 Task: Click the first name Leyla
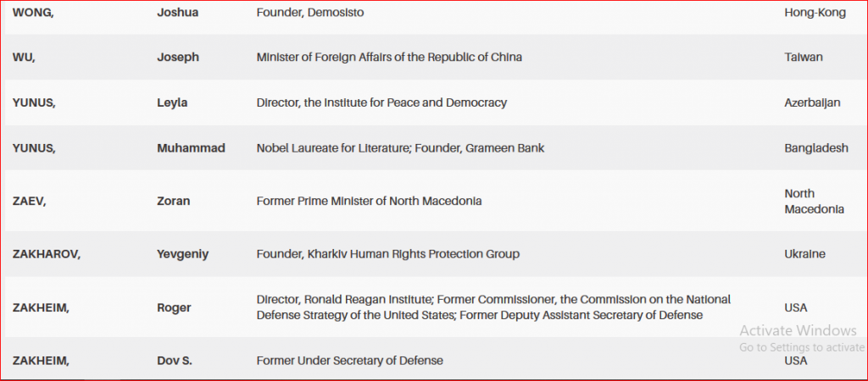[x=172, y=102]
